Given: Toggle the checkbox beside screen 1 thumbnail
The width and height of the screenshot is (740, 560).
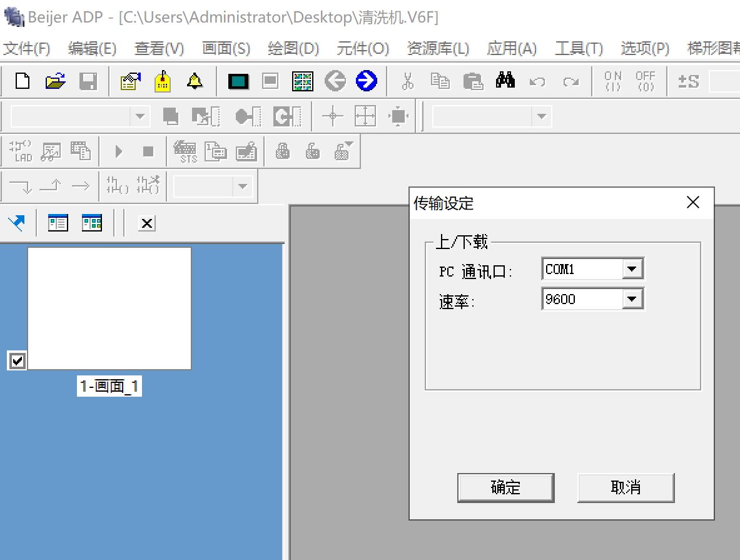Looking at the screenshot, I should point(18,360).
